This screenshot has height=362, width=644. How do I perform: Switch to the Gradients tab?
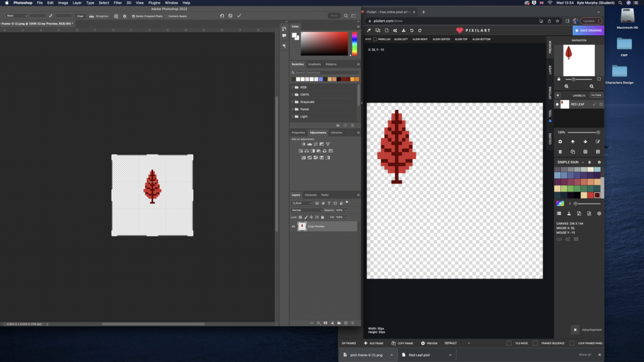[314, 64]
